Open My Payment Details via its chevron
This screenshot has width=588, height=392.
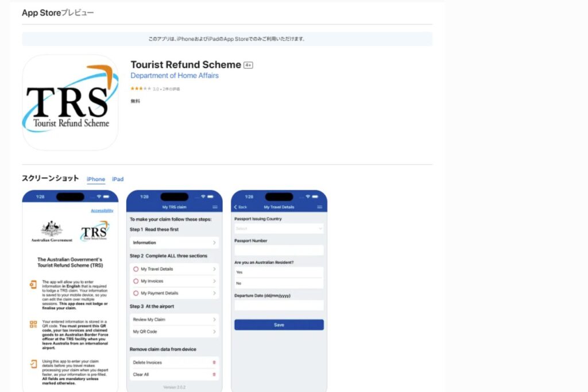pos(214,293)
